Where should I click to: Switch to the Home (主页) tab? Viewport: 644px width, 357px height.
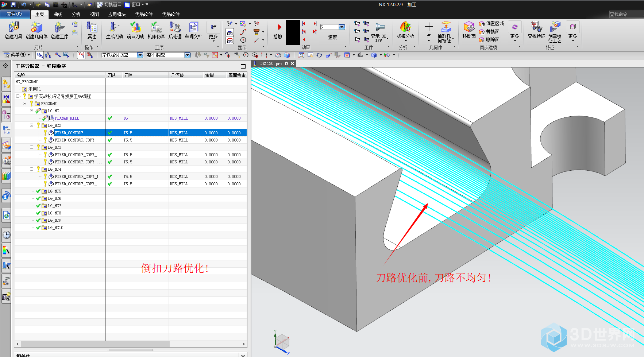point(40,14)
